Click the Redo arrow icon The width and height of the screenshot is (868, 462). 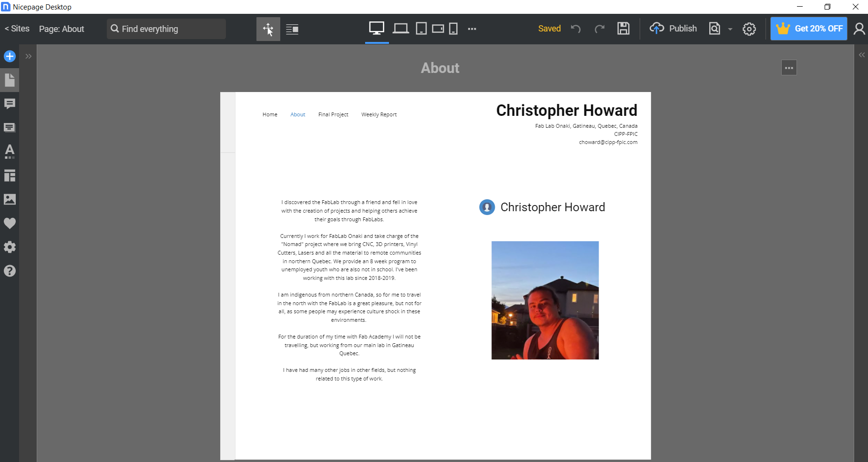click(600, 29)
